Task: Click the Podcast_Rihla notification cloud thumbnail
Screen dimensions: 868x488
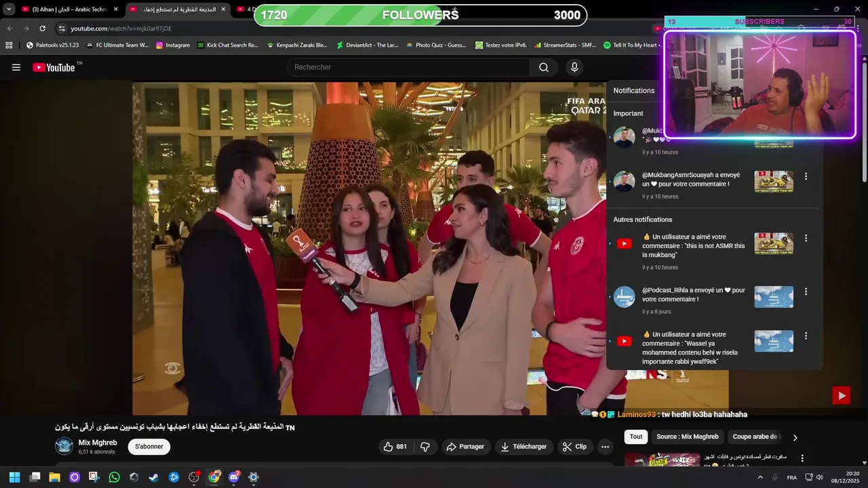Action: pos(774,297)
